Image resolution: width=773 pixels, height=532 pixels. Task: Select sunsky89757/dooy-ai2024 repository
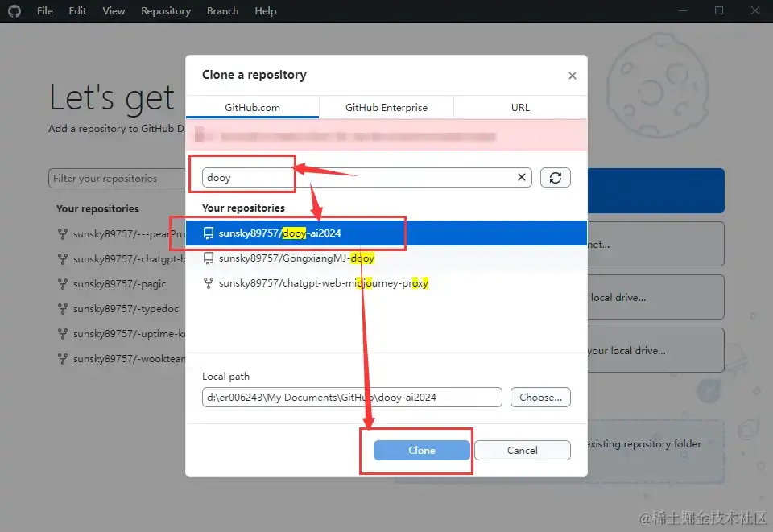386,233
